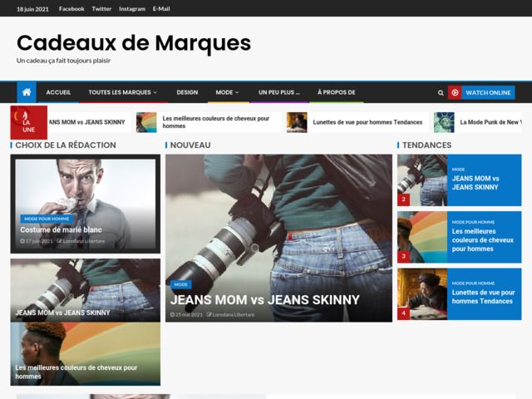Click Mode pour homme tag on Costume article

point(47,219)
